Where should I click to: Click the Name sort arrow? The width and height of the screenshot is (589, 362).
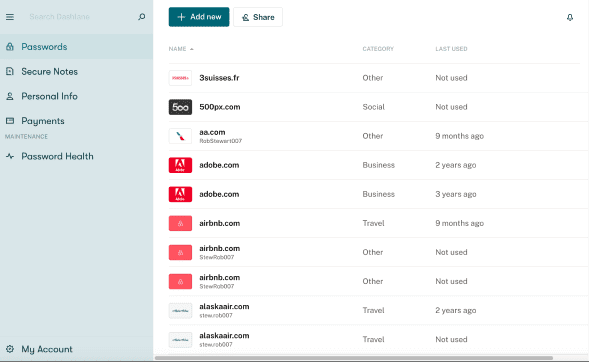[192, 49]
